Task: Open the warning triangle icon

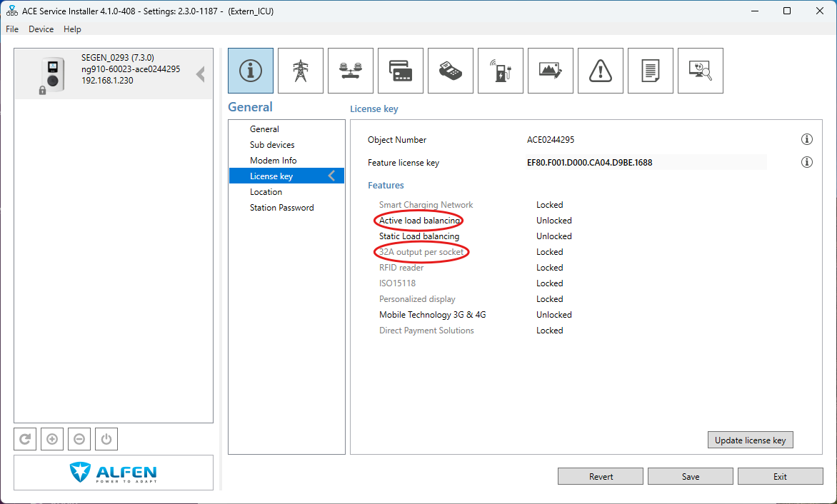Action: (x=601, y=71)
